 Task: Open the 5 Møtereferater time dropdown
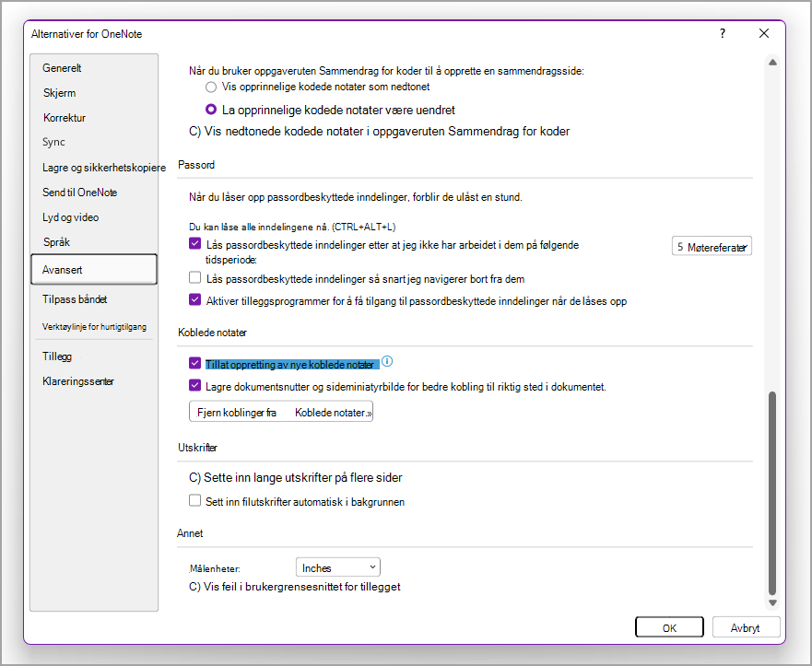[712, 247]
